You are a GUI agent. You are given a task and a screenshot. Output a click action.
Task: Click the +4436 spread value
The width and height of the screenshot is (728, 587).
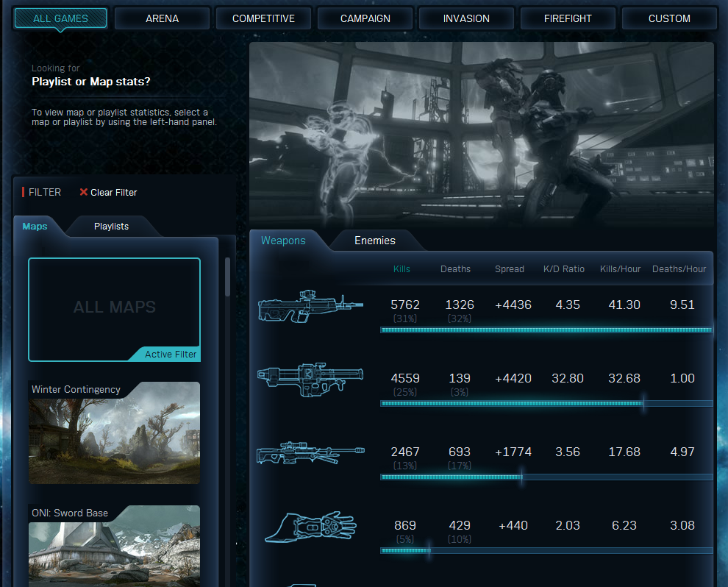point(513,305)
